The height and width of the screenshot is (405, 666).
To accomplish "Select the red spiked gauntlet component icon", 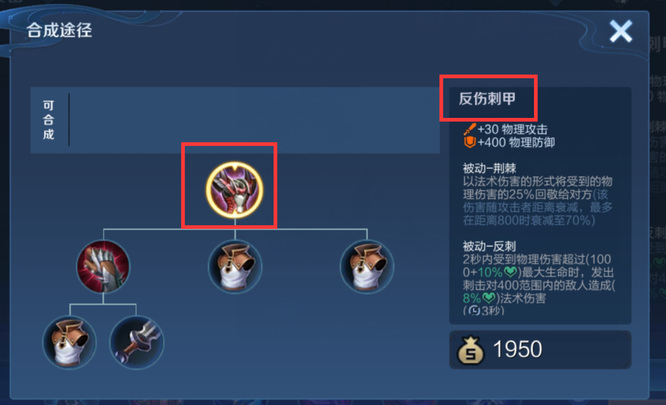I will [x=103, y=267].
